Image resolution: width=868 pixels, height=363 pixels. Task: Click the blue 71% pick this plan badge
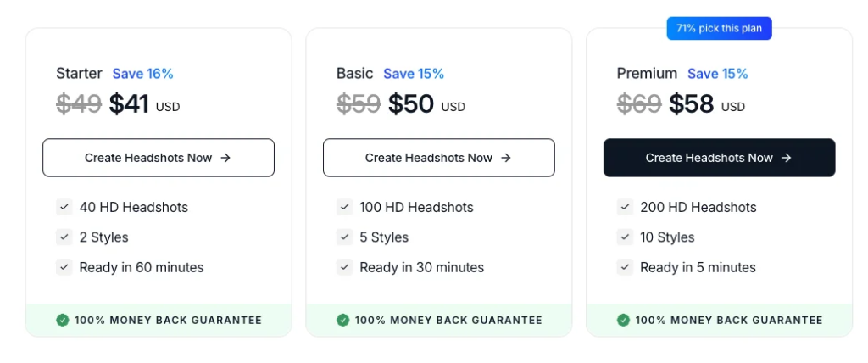tap(719, 29)
